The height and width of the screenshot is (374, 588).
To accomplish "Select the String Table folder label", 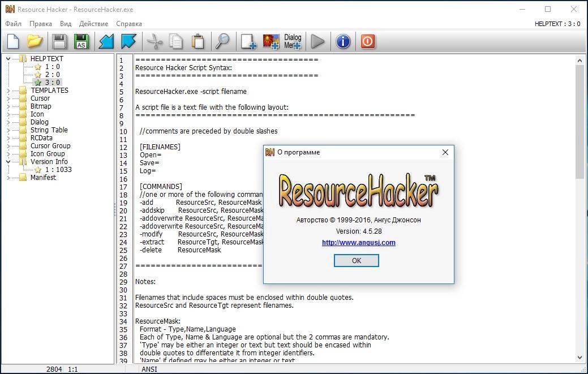I will [49, 130].
